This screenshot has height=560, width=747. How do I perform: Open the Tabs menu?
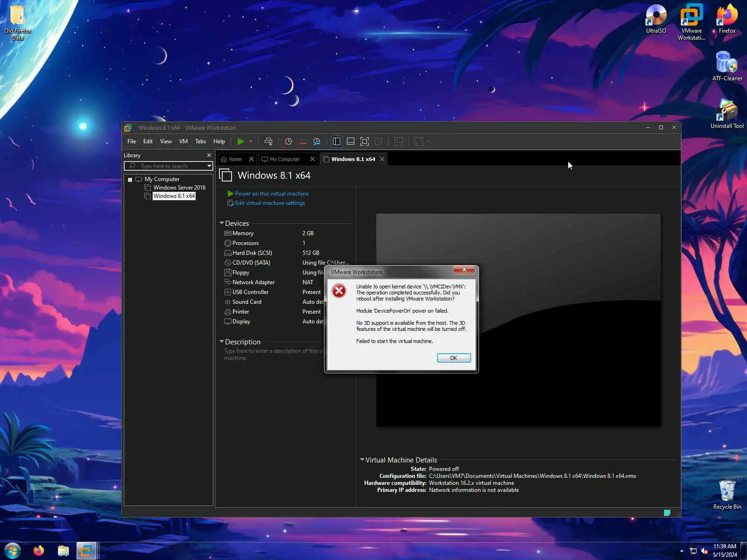pyautogui.click(x=200, y=141)
